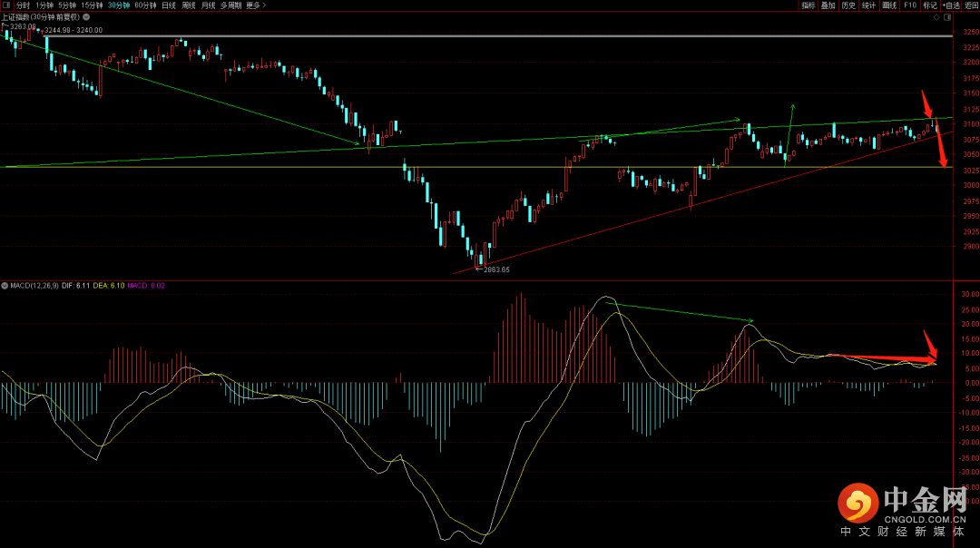Viewport: 980px width, 548px height.
Task: Switch to 60分钟 timeframe
Action: [x=145, y=5]
